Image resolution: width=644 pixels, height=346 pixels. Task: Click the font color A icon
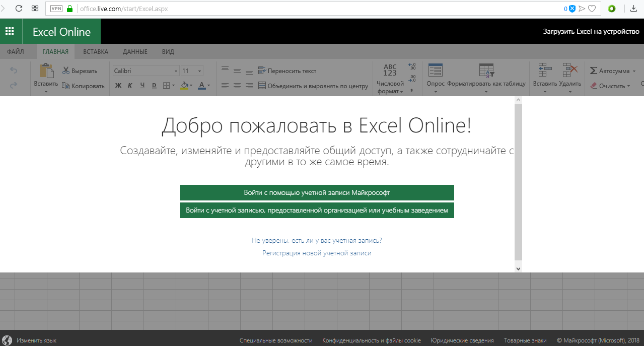tap(202, 85)
